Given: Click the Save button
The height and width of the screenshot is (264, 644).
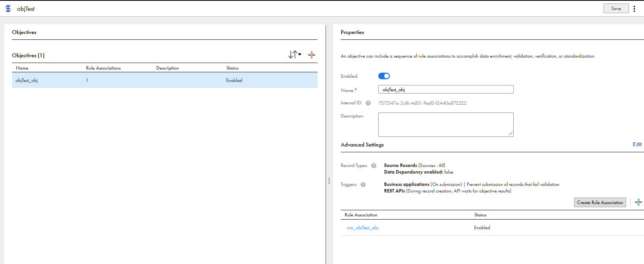Looking at the screenshot, I should pyautogui.click(x=616, y=9).
